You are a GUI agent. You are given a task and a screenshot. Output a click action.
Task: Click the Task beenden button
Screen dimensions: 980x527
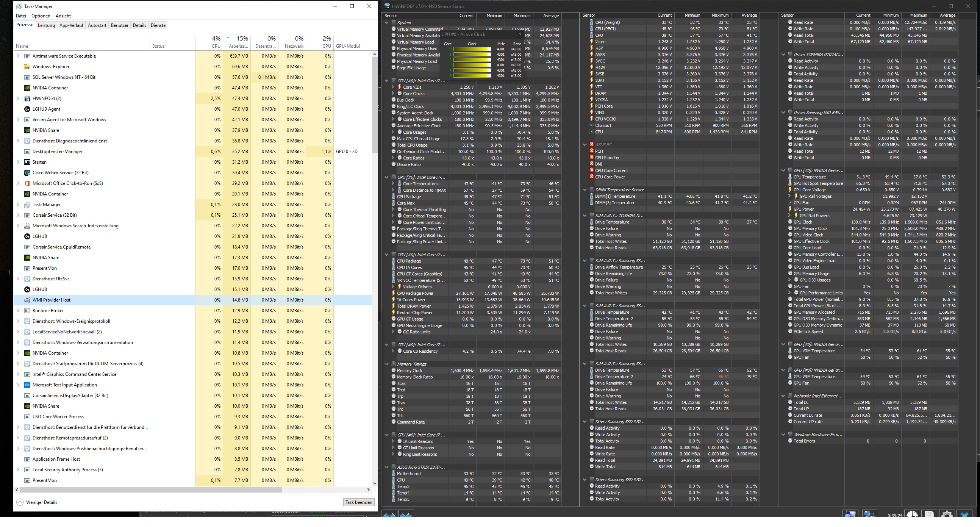[358, 502]
